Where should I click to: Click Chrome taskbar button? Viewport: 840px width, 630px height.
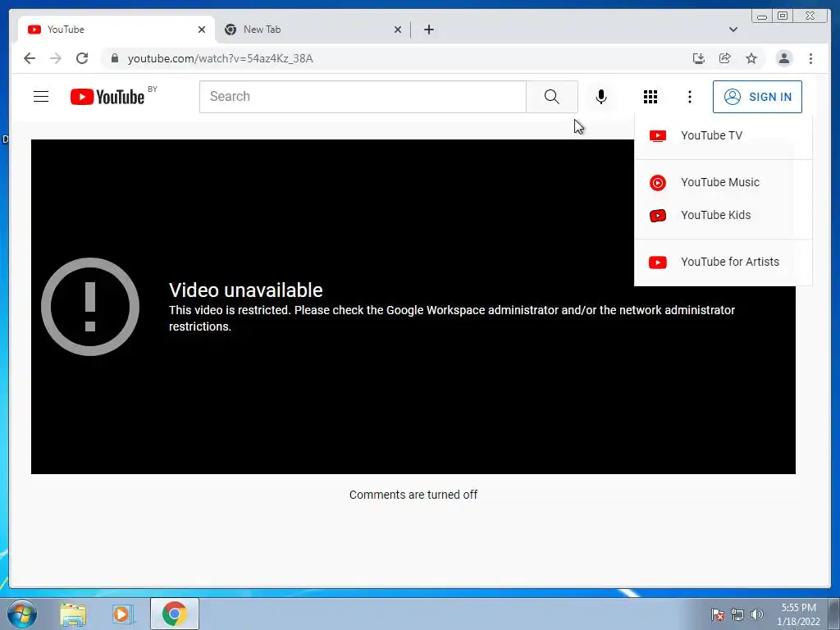[x=175, y=614]
